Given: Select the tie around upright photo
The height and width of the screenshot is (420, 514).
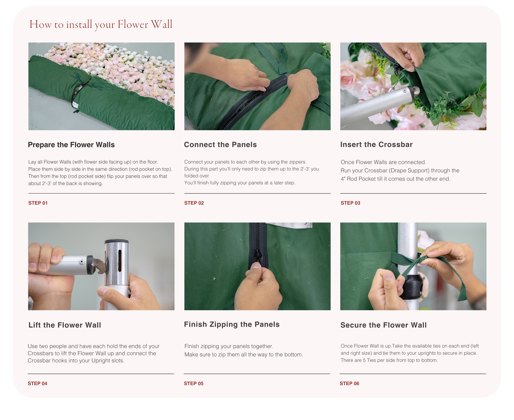Looking at the screenshot, I should click(413, 266).
